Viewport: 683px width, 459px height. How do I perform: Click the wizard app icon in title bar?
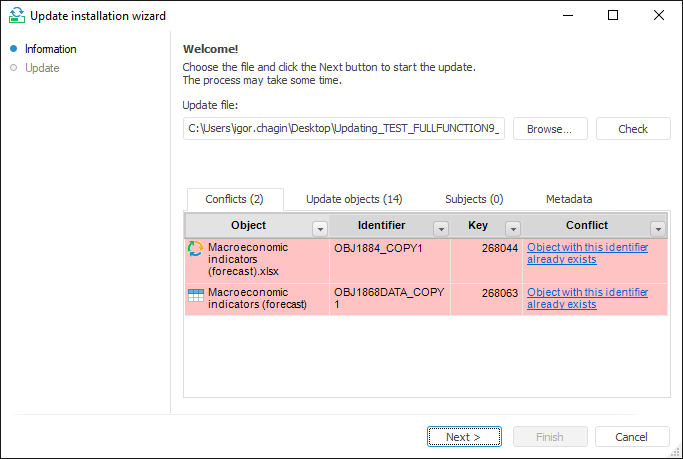click(x=15, y=16)
